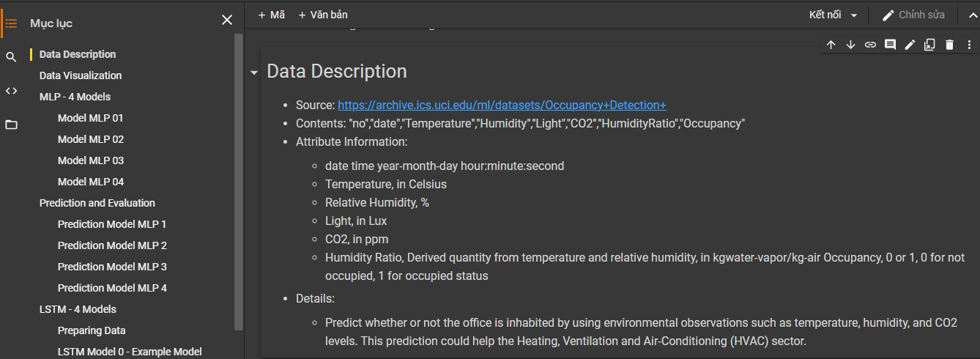Open the UCI Occupancy Detection dataset link

(502, 105)
